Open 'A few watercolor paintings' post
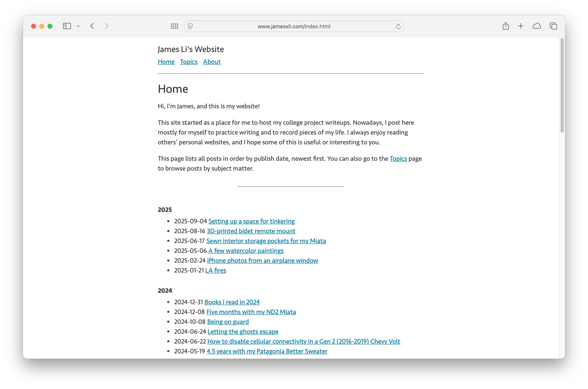This screenshot has height=389, width=588. click(x=246, y=251)
